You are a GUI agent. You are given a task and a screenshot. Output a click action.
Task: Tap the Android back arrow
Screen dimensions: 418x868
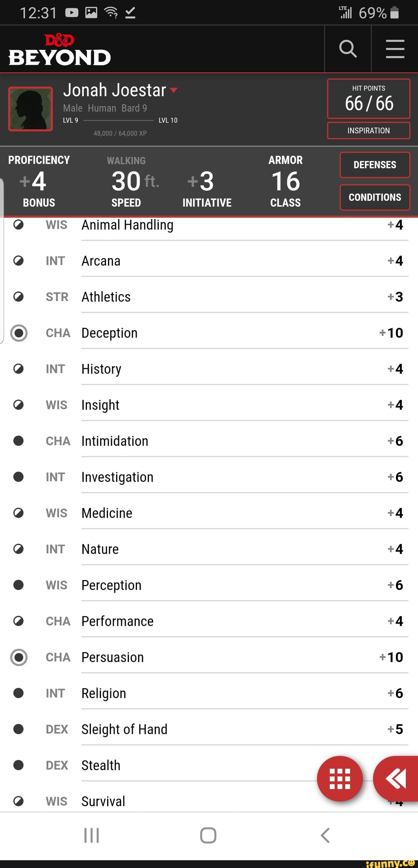[325, 835]
